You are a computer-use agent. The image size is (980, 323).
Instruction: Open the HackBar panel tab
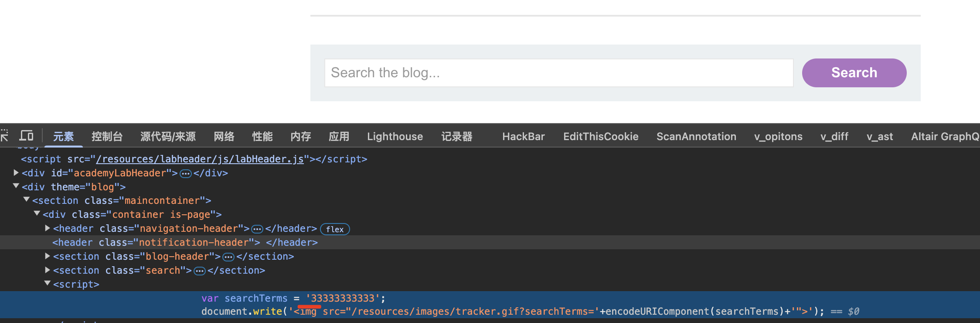(523, 137)
